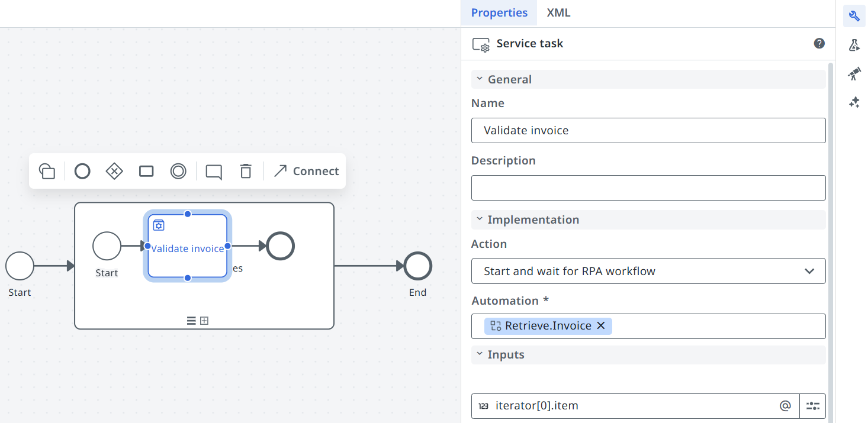868x423 pixels.
Task: Open the AI sparkles icon in sidebar
Action: tap(854, 102)
